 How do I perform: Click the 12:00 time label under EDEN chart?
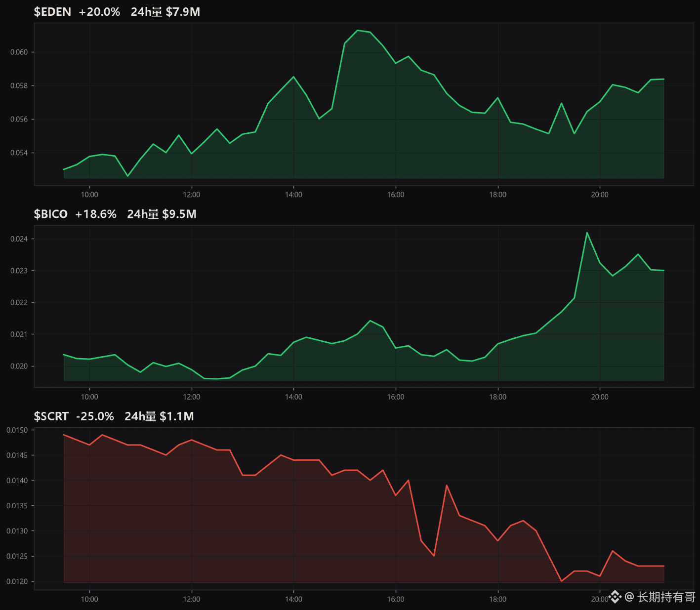tap(192, 195)
